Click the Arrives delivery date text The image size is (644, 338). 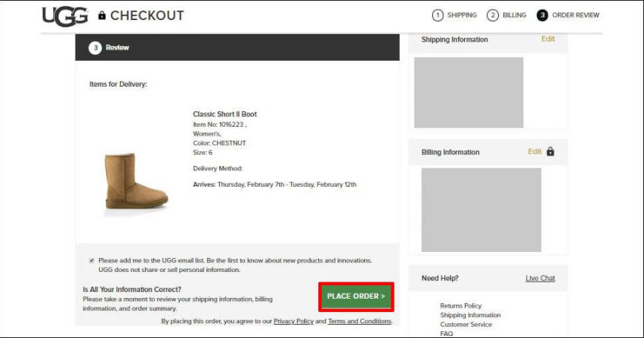click(x=275, y=185)
